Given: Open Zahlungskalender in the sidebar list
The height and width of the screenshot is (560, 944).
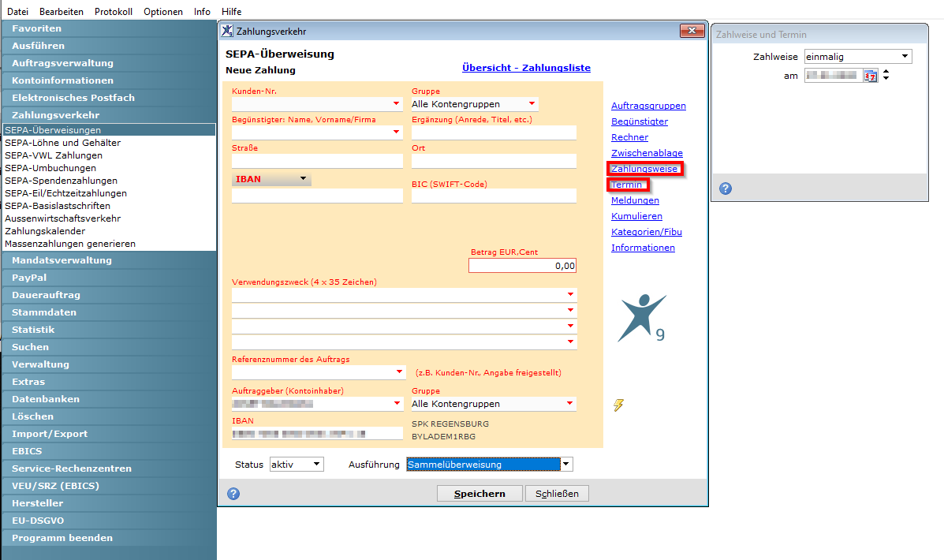Looking at the screenshot, I should 45,231.
